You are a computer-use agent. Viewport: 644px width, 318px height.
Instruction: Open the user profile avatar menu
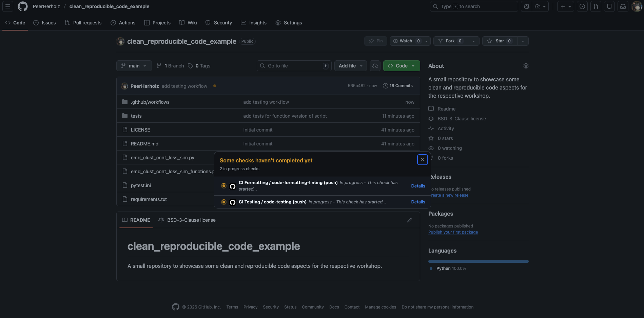pos(637,6)
